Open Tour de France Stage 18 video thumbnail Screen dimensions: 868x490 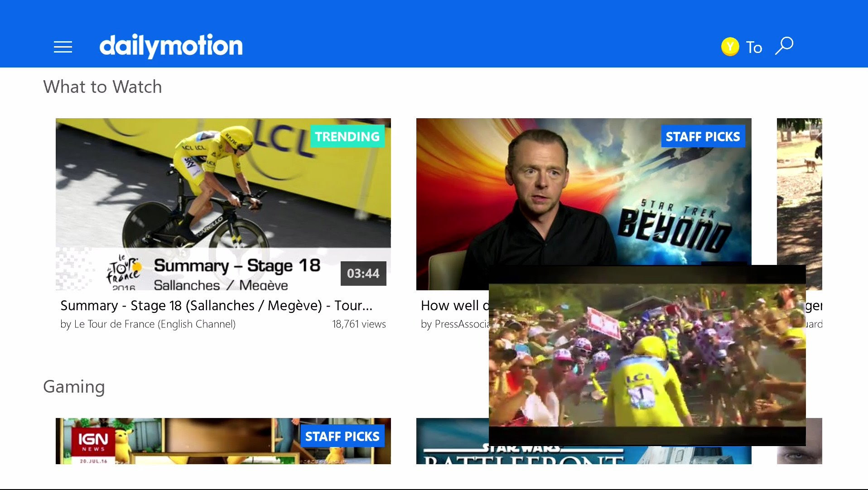[223, 204]
